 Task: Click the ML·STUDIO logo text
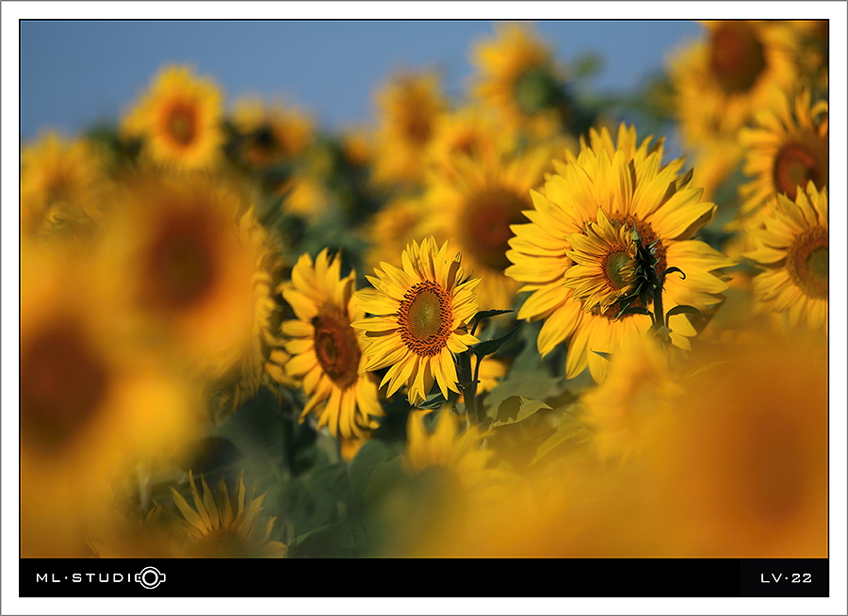point(101,577)
